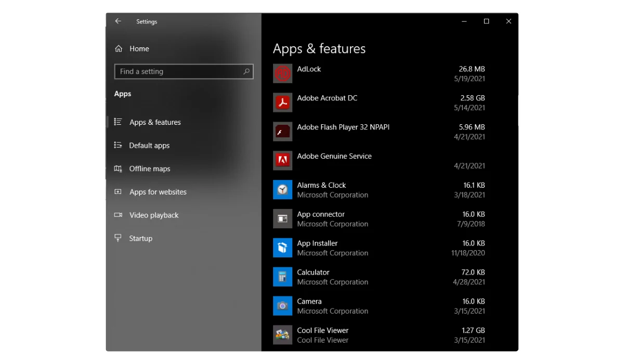The height and width of the screenshot is (364, 624).
Task: Select the Adobe Acrobat DC name
Action: [x=327, y=98]
